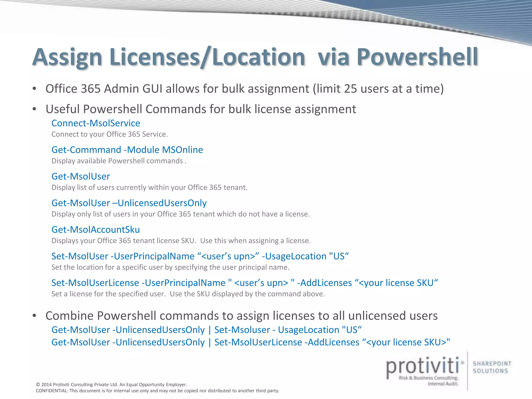The height and width of the screenshot is (399, 532).
Task: Click 'Set the location for a specific user' description
Action: click(x=170, y=267)
